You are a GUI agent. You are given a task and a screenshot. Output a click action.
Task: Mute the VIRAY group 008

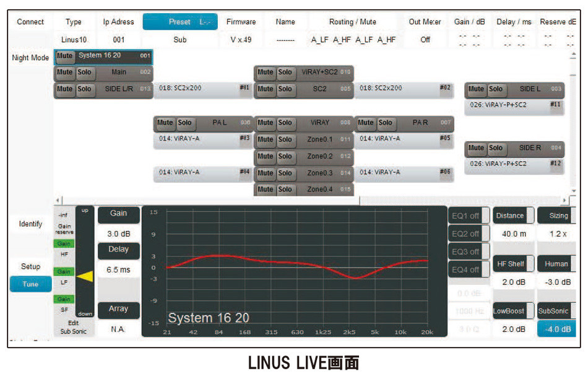tap(265, 123)
